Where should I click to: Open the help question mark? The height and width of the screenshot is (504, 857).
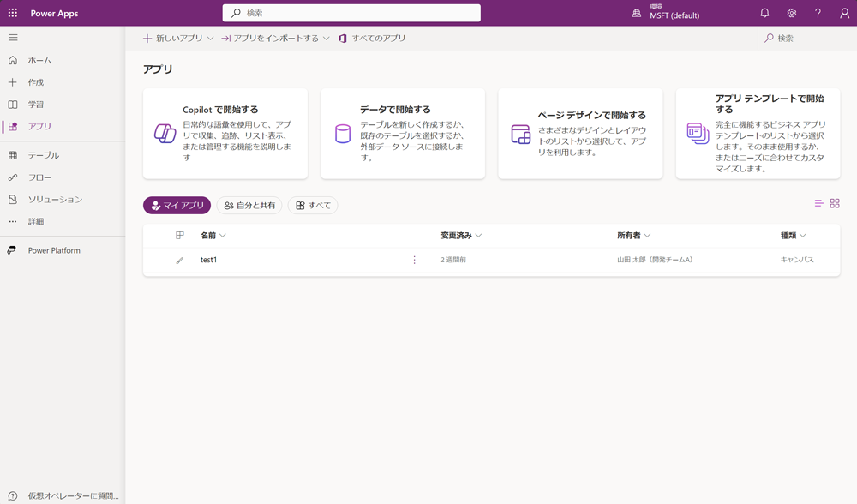818,13
